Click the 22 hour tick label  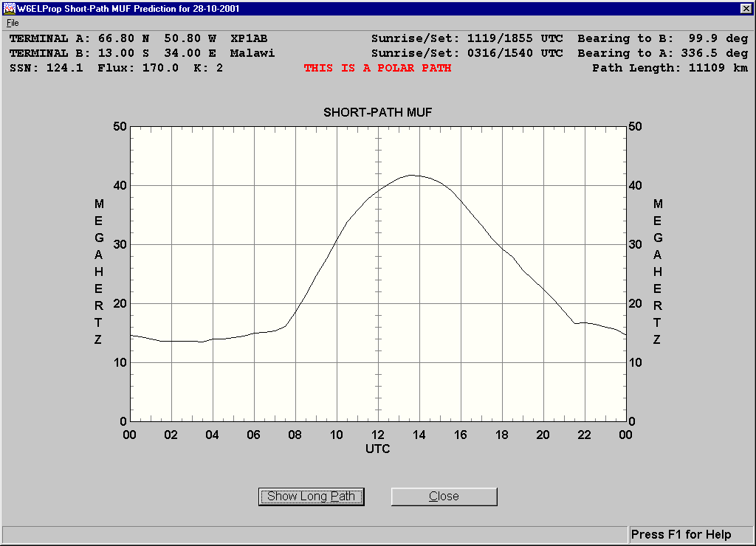pyautogui.click(x=585, y=435)
